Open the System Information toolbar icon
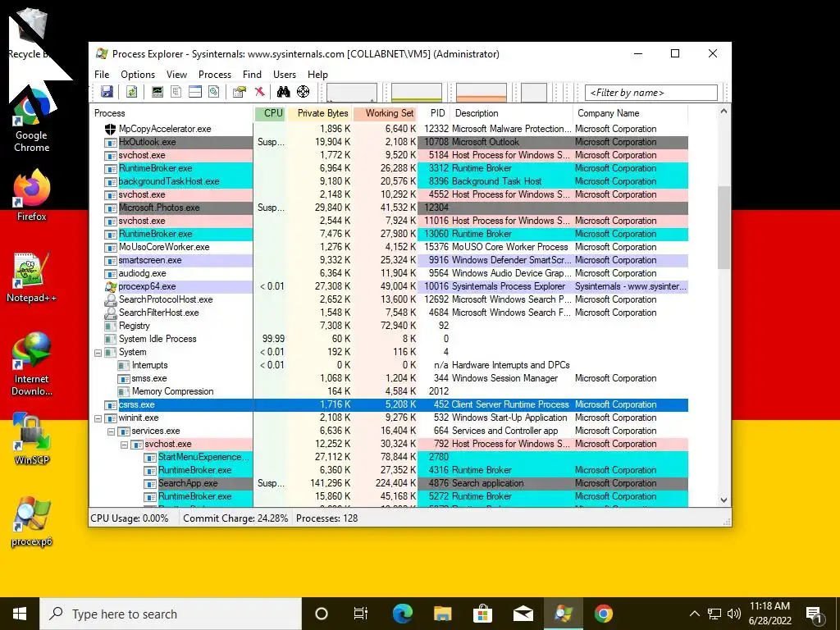The image size is (840, 630). pos(157,92)
